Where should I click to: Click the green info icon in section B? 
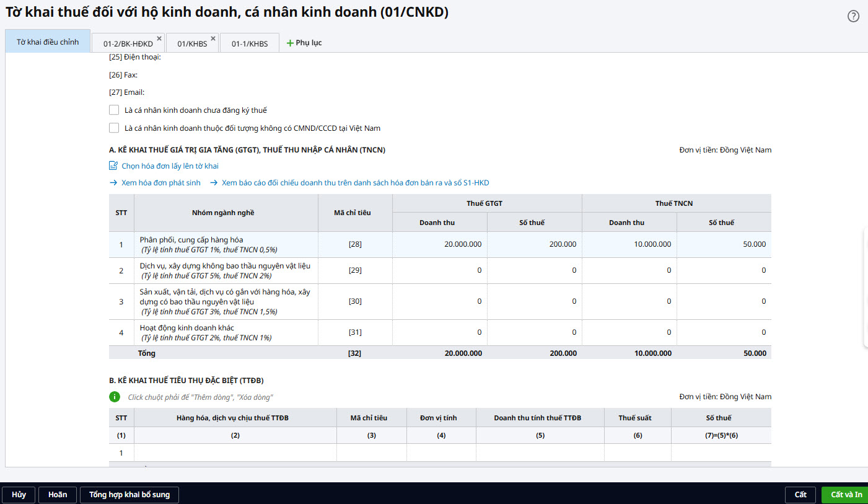click(x=114, y=397)
